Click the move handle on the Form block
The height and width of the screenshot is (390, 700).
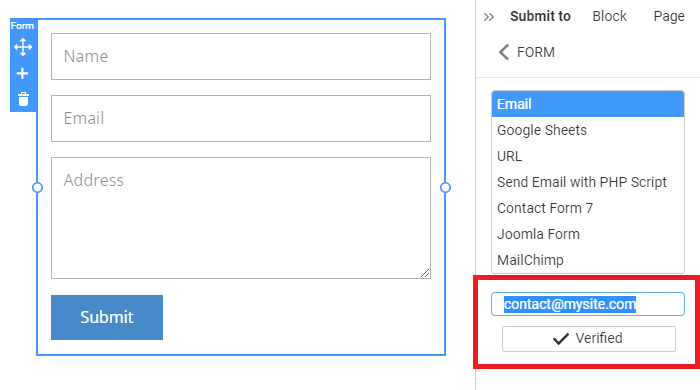23,47
